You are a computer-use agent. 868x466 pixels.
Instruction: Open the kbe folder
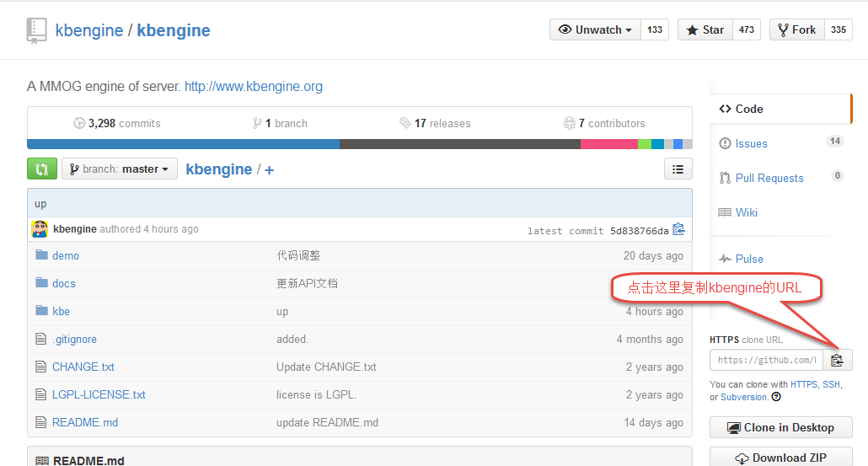(61, 311)
